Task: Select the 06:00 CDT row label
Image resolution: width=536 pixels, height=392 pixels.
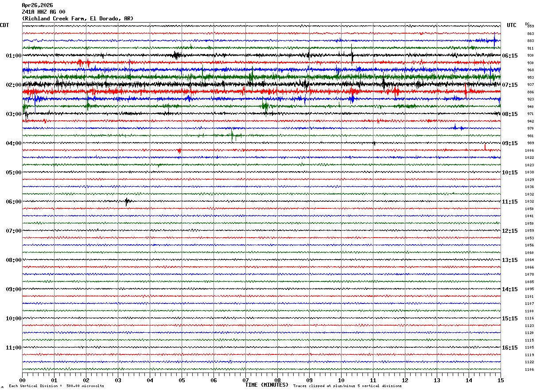Action: point(13,202)
